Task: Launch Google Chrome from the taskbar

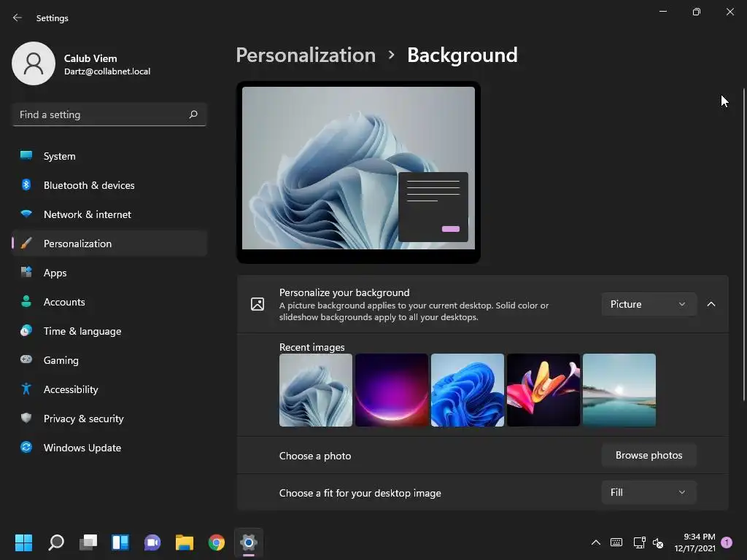Action: click(x=216, y=542)
